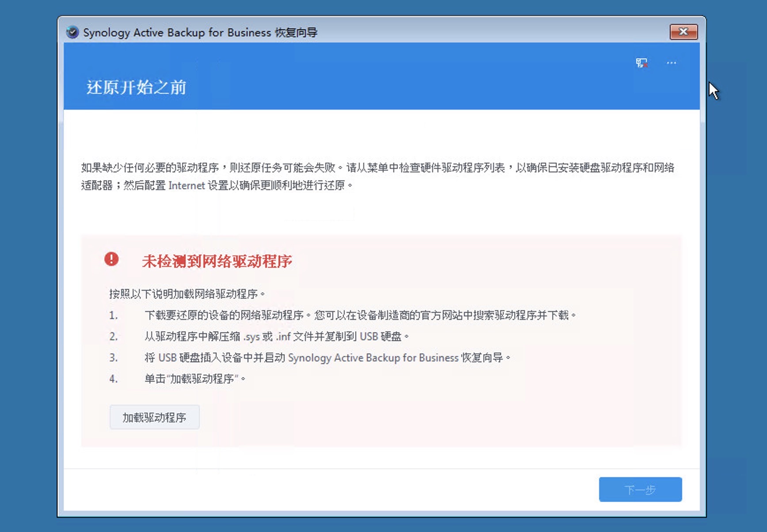Close the recovery wizard window

pos(683,32)
